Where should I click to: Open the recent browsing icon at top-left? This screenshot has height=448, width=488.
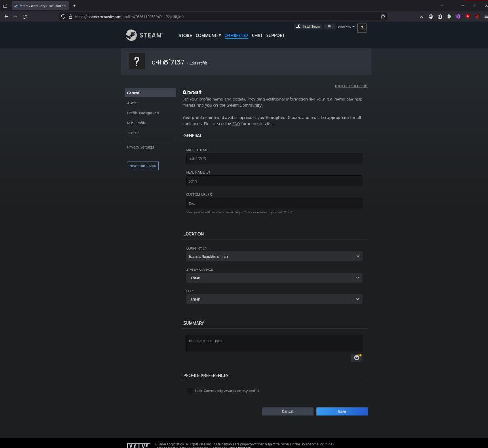(x=5, y=5)
